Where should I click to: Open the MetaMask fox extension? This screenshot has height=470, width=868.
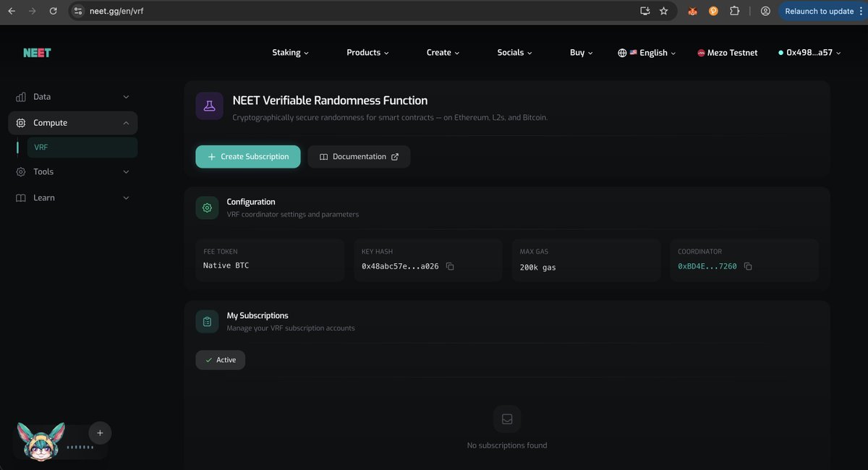pyautogui.click(x=692, y=11)
